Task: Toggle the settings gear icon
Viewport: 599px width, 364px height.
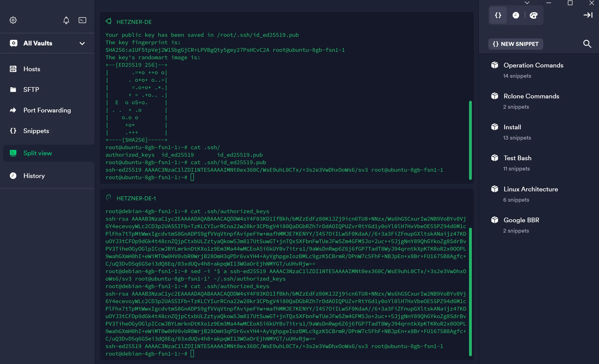Action: (13, 20)
